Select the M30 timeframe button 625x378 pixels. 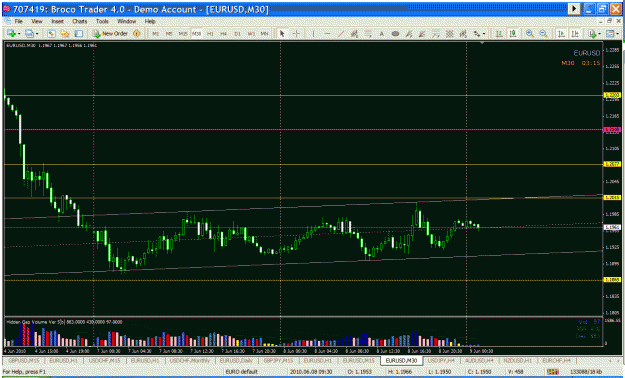[197, 34]
